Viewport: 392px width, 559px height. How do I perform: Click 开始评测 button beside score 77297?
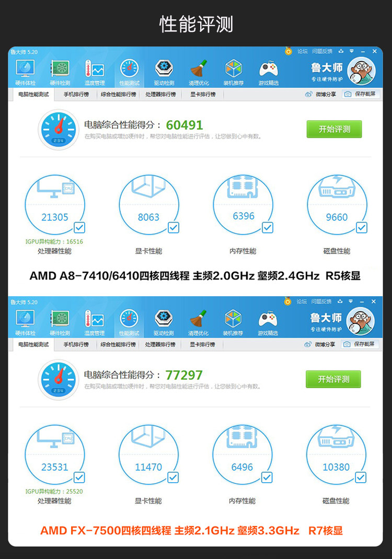(333, 379)
